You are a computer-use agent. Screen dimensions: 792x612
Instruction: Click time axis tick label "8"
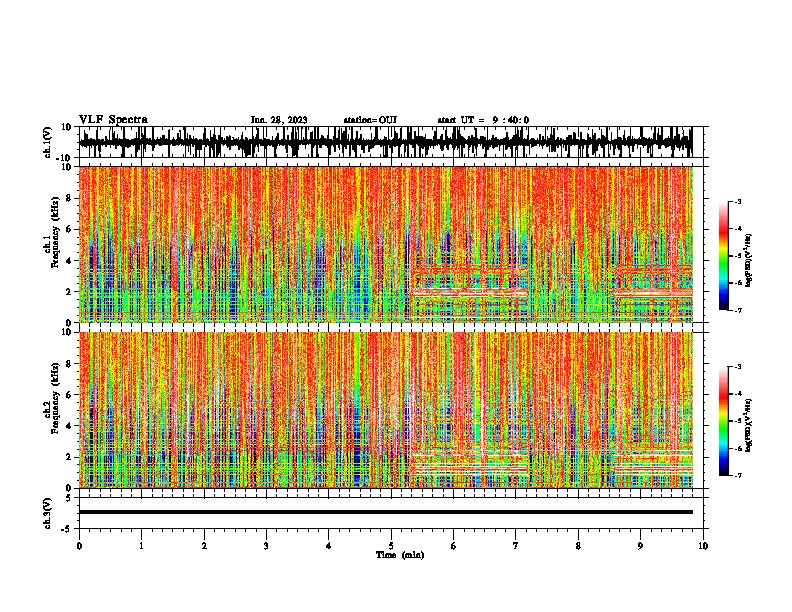click(578, 546)
